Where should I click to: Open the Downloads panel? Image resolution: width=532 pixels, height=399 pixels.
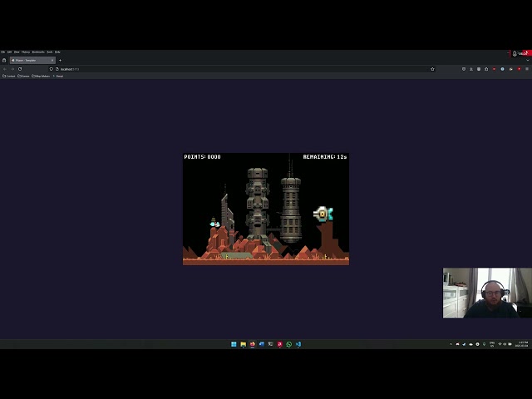(x=471, y=69)
